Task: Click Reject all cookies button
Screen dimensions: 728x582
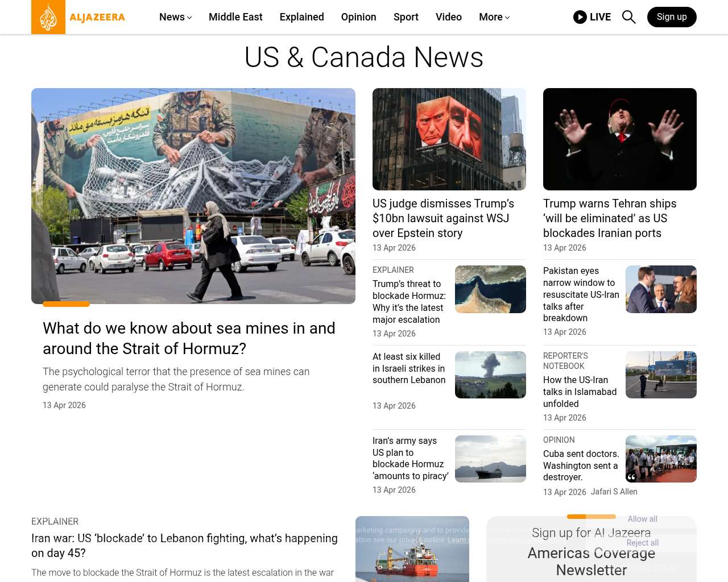Action: [x=642, y=543]
